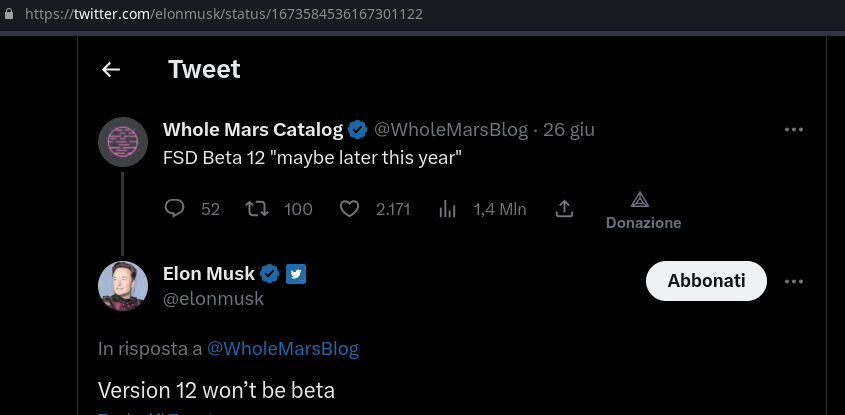Screen dimensions: 845x415
Task: Open replies on Whole Mars Catalog tweet
Action: click(175, 209)
